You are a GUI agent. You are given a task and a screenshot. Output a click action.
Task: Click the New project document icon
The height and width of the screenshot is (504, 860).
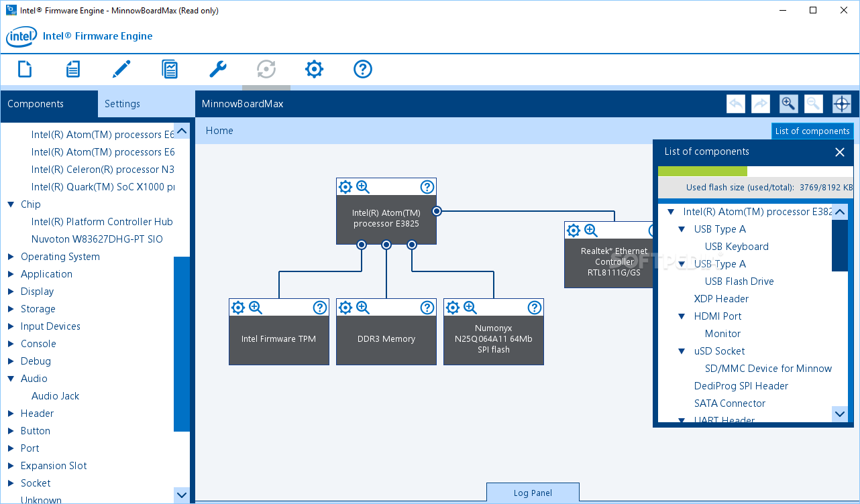pyautogui.click(x=25, y=69)
